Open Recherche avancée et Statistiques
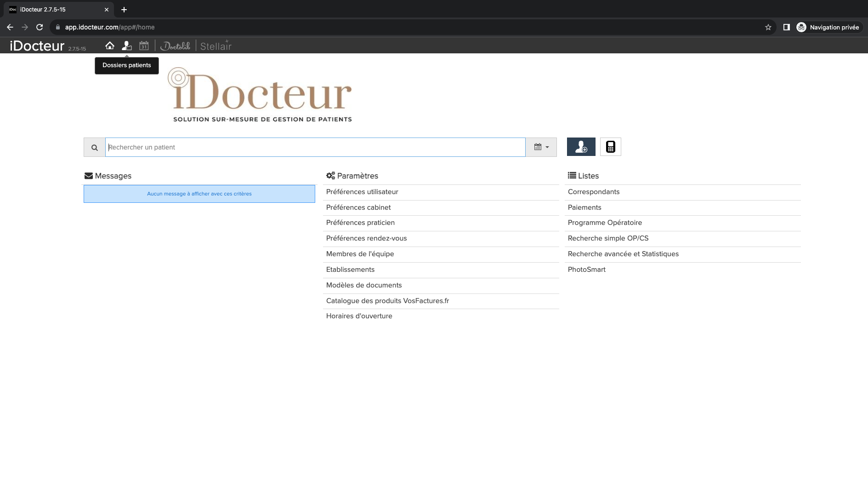This screenshot has height=477, width=868. click(x=623, y=254)
